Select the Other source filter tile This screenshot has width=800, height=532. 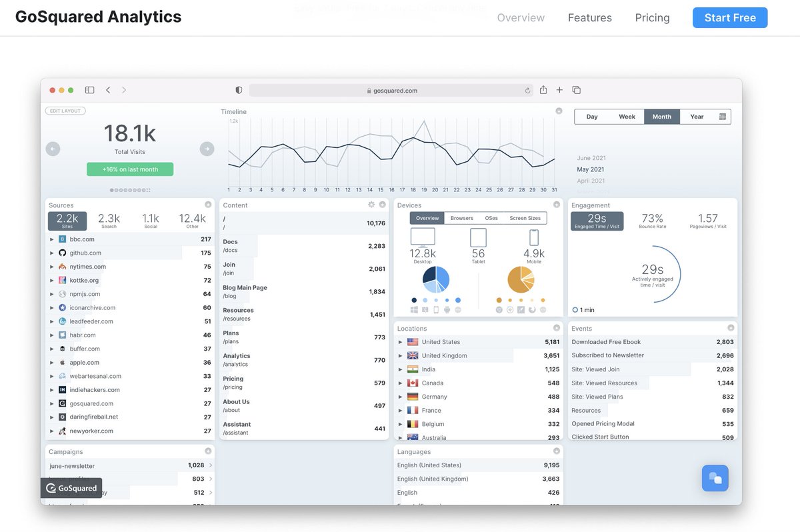tap(193, 221)
